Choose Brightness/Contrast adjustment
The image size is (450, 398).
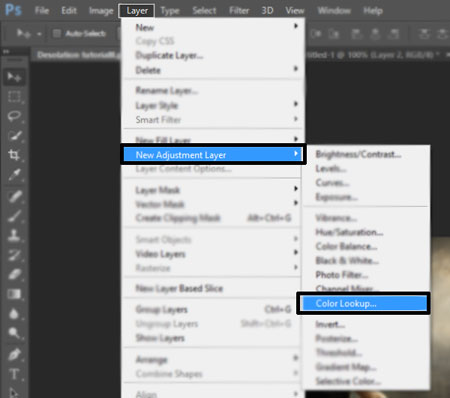pos(366,154)
